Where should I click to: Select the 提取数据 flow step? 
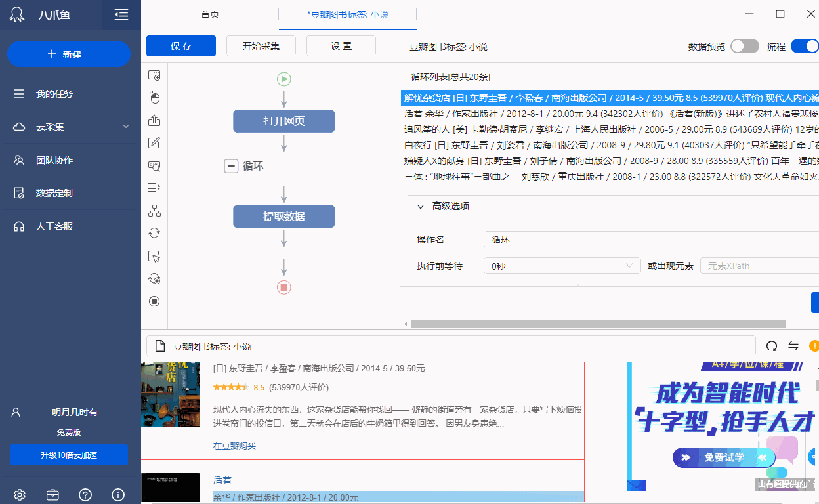point(284,217)
